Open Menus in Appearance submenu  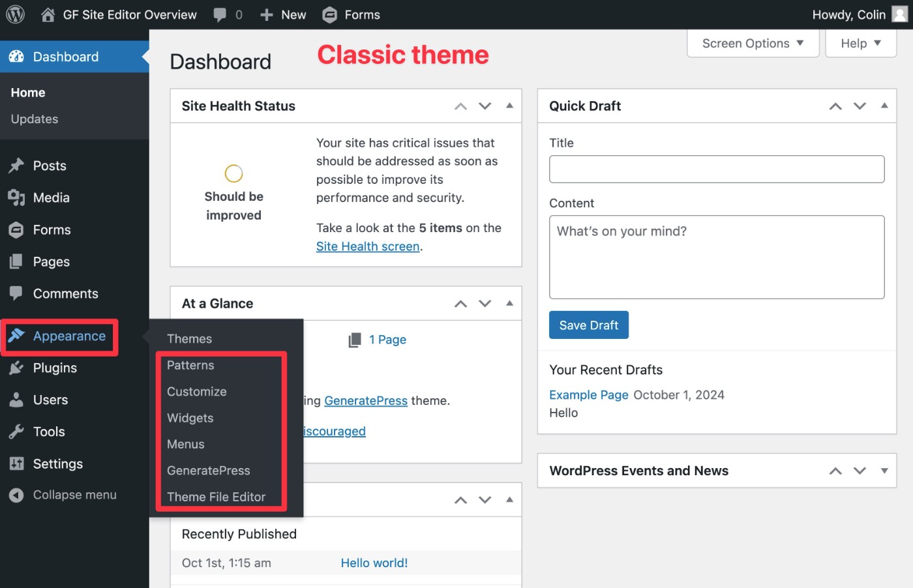point(185,445)
